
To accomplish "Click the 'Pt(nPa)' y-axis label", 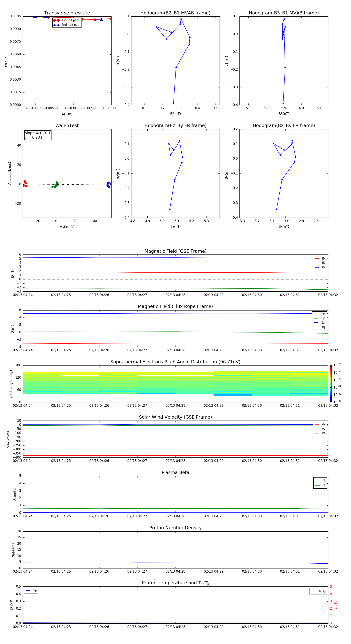I will [x=6, y=61].
